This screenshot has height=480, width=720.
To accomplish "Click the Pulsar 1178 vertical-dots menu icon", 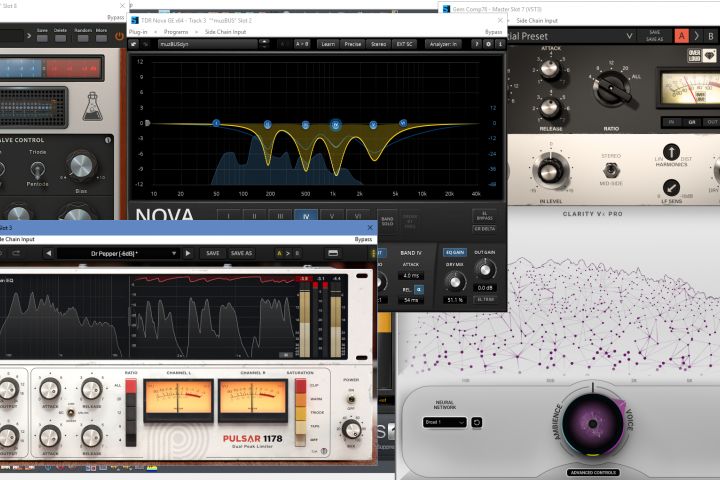I will 373,253.
